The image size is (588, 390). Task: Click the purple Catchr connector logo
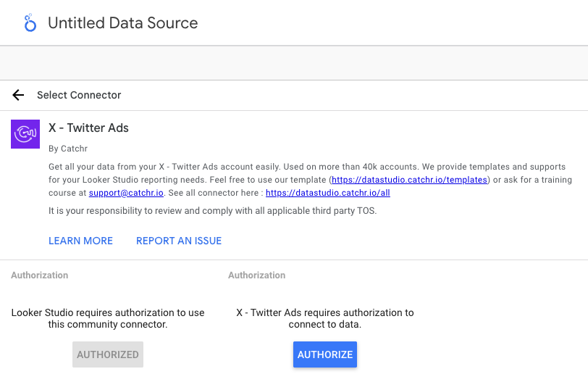click(x=25, y=134)
